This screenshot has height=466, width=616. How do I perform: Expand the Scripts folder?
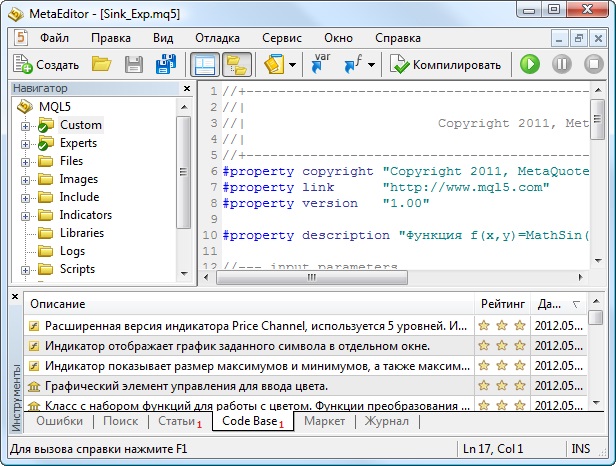coord(25,270)
